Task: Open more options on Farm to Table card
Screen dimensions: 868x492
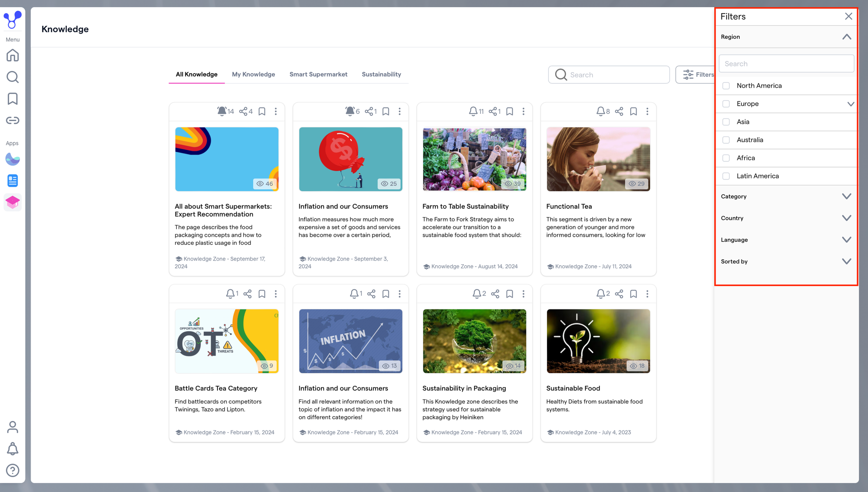Action: coord(524,111)
